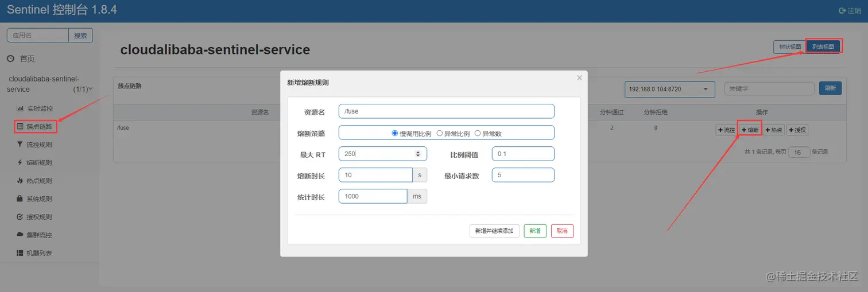Screen dimensions: 868x292
Task: Click the green 新增 button
Action: click(535, 231)
